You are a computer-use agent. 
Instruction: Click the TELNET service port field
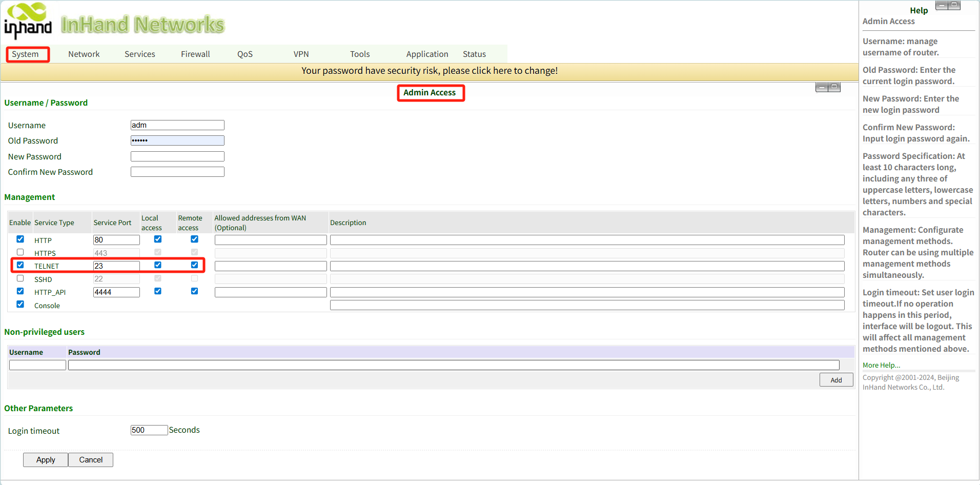click(x=116, y=266)
